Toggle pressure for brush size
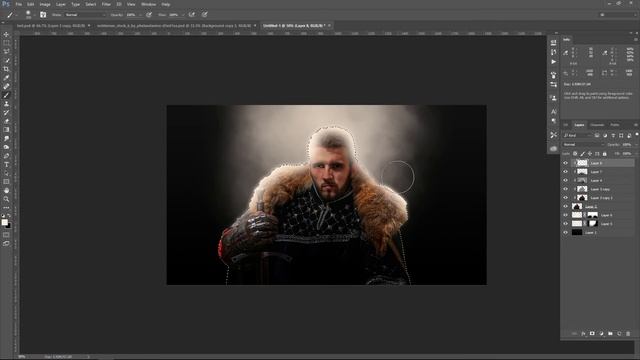The width and height of the screenshot is (640, 360). [x=204, y=15]
